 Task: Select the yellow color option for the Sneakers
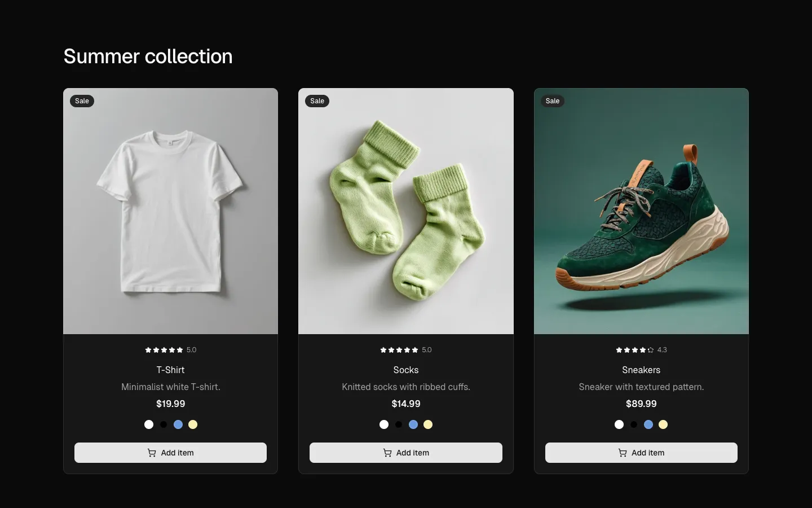[663, 424]
